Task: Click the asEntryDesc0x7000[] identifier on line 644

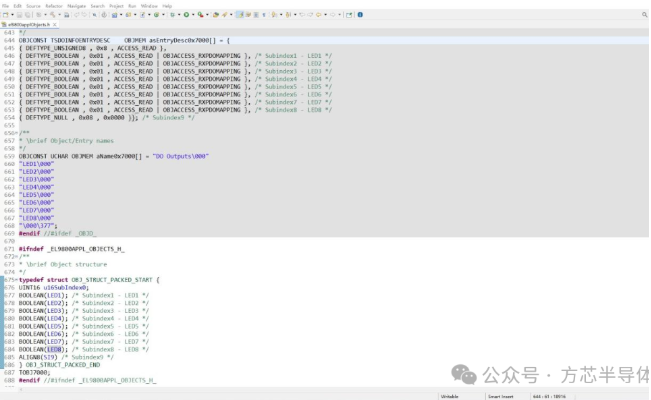Action: tap(183, 40)
